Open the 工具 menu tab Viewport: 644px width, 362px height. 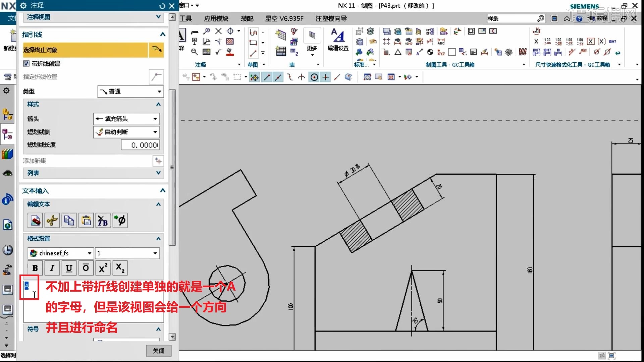[185, 18]
